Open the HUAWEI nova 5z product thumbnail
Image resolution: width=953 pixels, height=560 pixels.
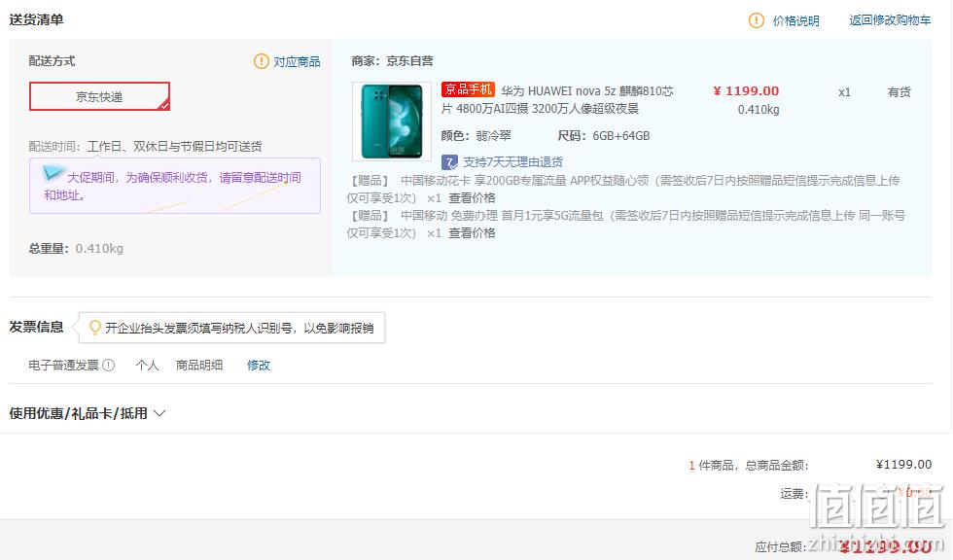(392, 122)
